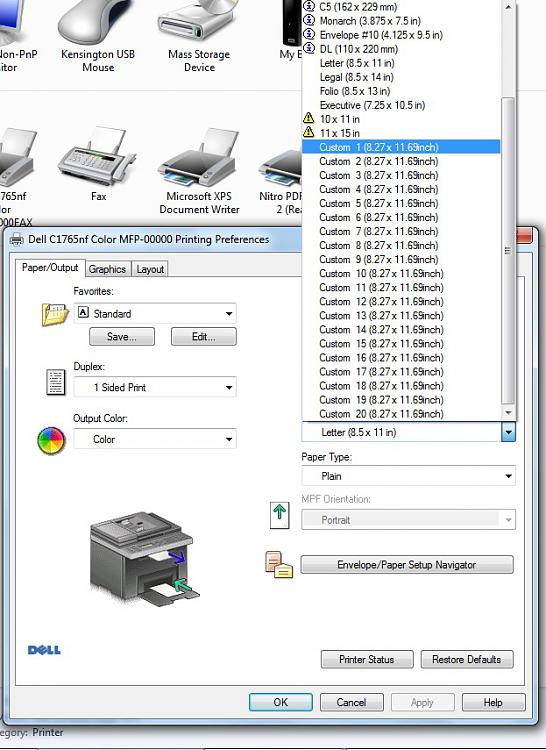
Task: Choose C5 (162 x 229 mm) paper size
Action: [401, 7]
